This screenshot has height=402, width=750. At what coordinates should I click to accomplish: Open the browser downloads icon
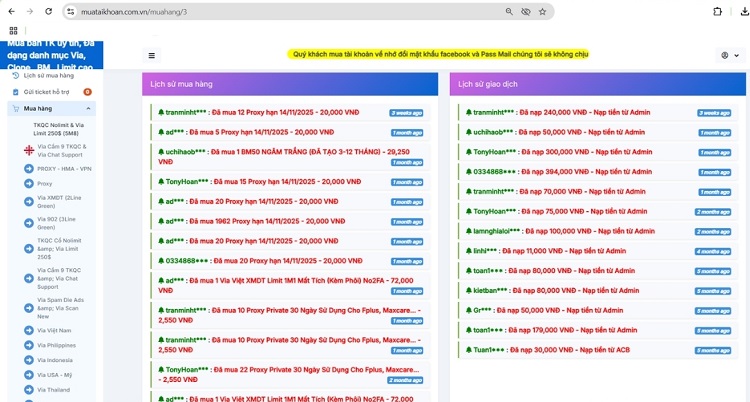pyautogui.click(x=744, y=11)
